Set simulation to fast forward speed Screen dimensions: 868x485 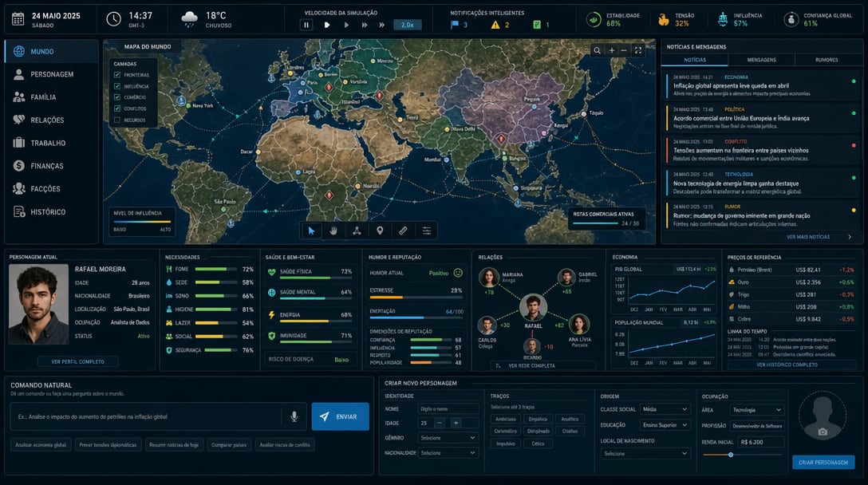(365, 25)
